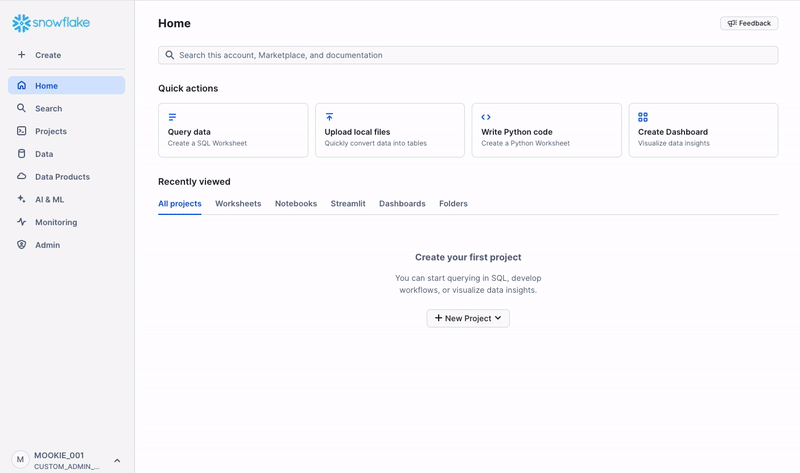800x473 pixels.
Task: Select the All projects tab
Action: point(180,203)
